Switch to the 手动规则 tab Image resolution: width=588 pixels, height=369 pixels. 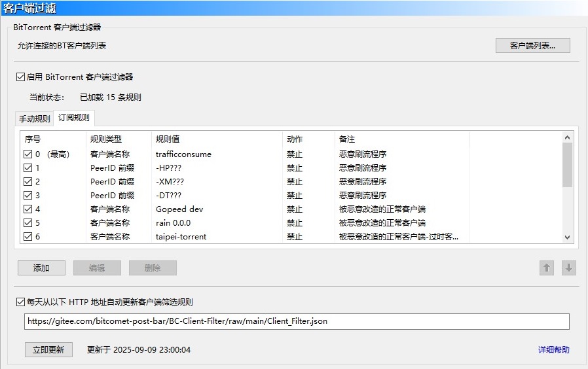tap(34, 119)
